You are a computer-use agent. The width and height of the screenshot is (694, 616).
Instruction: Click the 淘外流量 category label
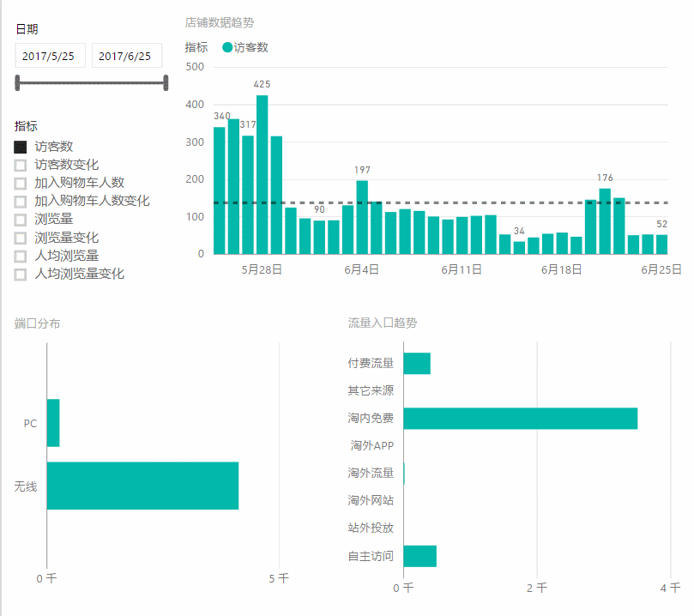pos(371,473)
